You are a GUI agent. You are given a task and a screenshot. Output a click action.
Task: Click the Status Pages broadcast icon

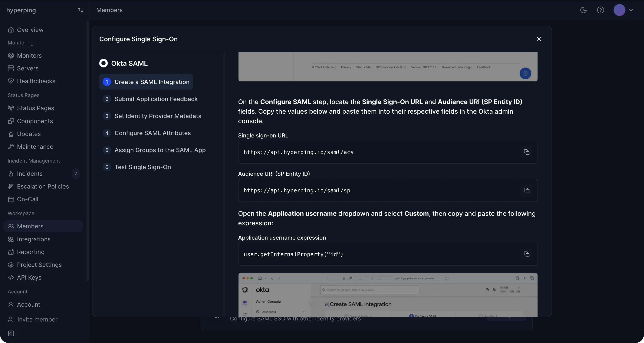[x=11, y=108]
